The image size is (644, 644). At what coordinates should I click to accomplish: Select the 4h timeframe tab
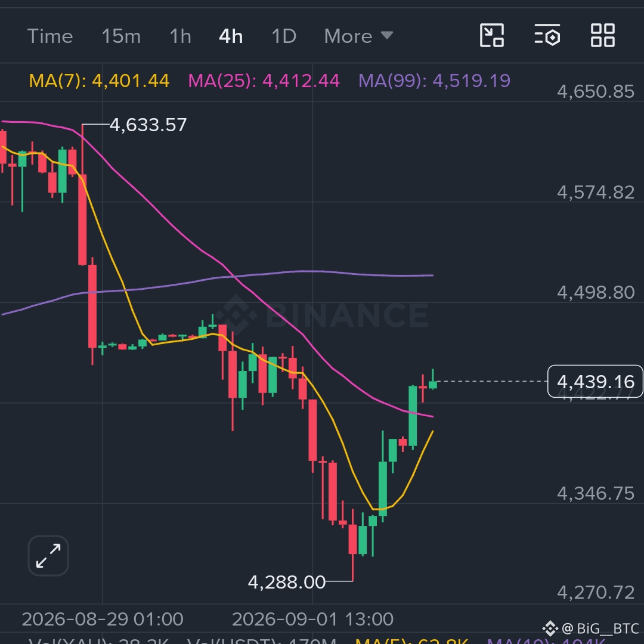[x=231, y=36]
